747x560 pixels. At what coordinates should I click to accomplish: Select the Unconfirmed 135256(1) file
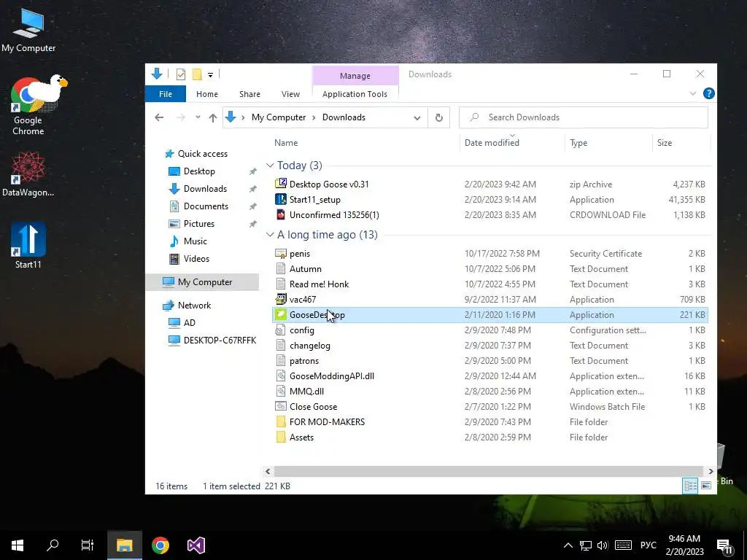click(334, 215)
